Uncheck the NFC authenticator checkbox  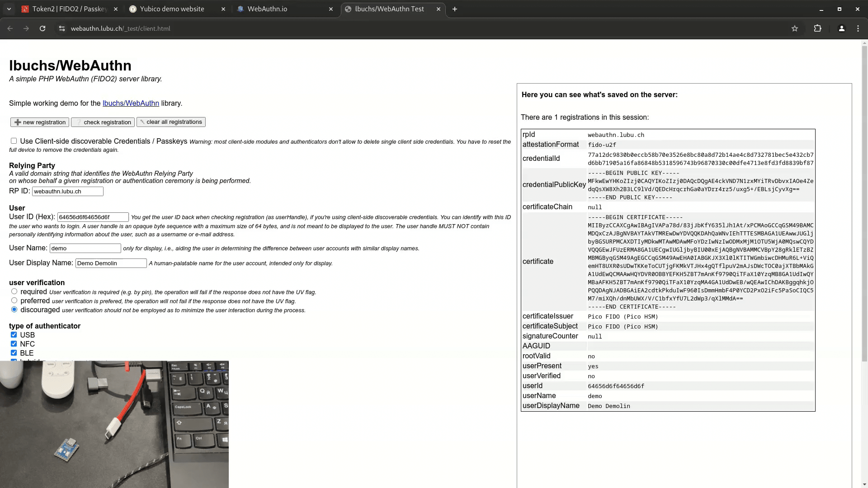14,344
